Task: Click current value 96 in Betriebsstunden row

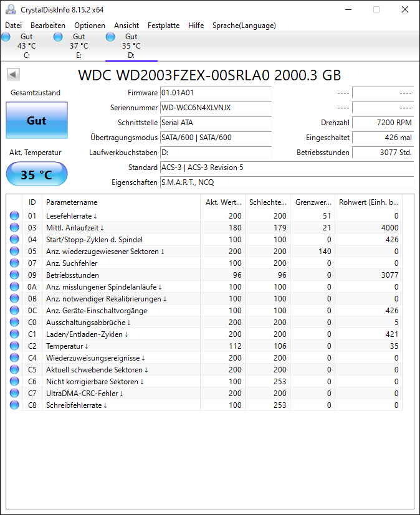Action: 237,275
